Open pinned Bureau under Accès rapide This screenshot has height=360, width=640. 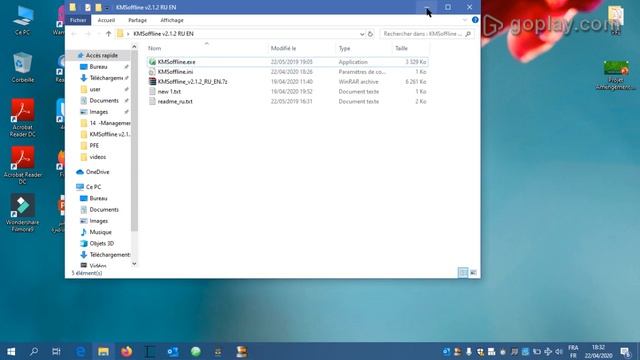point(98,67)
